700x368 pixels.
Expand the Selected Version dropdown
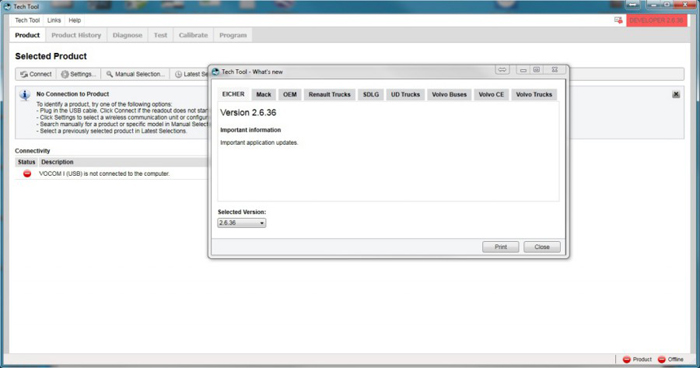[242, 223]
